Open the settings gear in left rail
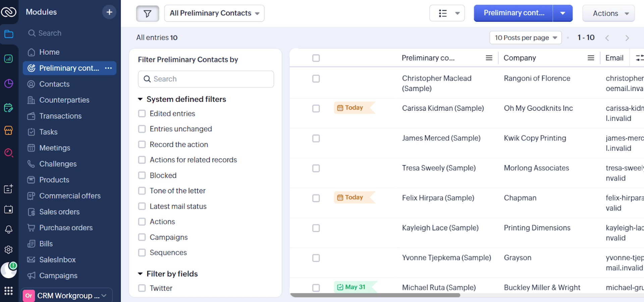 (9, 250)
